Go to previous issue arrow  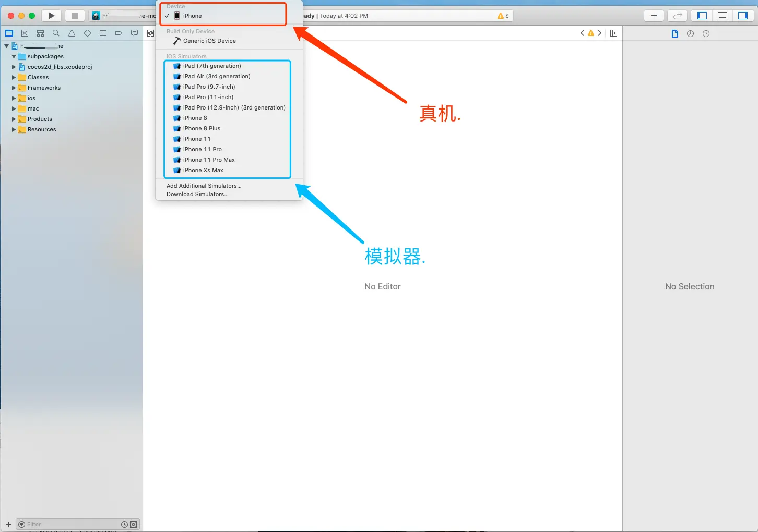coord(582,33)
